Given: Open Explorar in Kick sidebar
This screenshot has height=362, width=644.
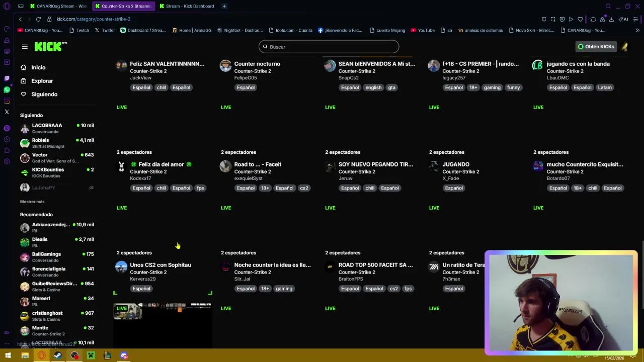Looking at the screenshot, I should point(42,81).
